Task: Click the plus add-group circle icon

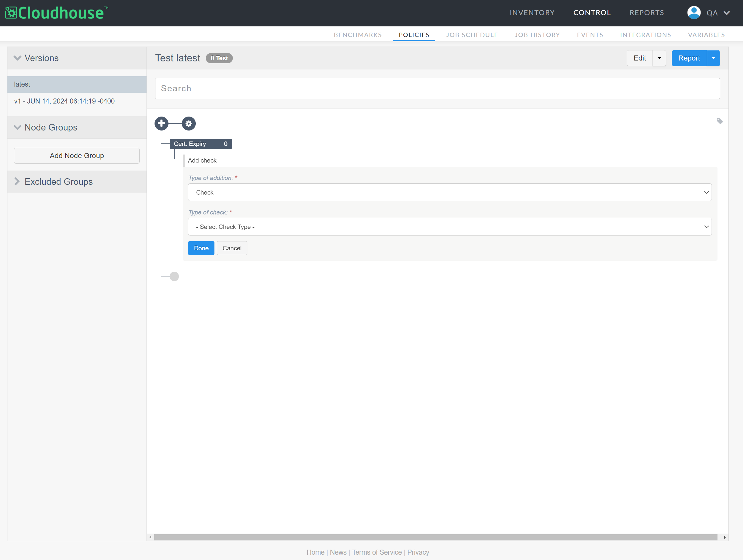Action: pos(162,123)
